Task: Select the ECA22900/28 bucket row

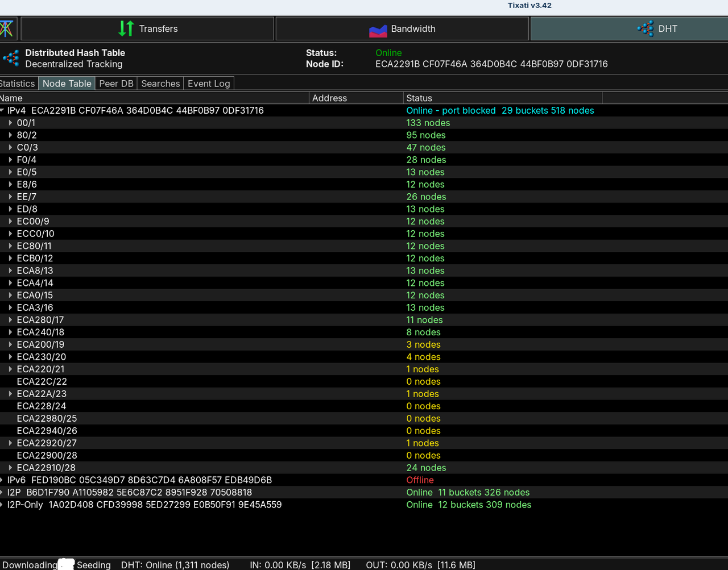Action: pyautogui.click(x=364, y=455)
